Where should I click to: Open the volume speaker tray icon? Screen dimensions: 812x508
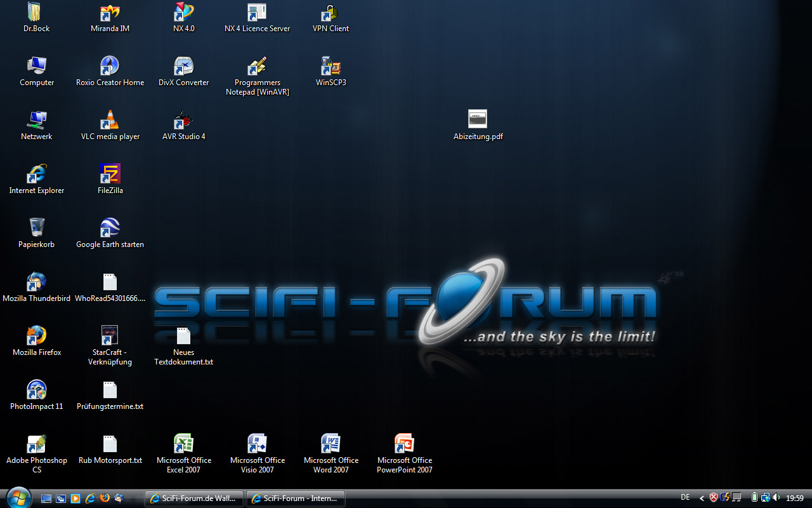pyautogui.click(x=776, y=498)
